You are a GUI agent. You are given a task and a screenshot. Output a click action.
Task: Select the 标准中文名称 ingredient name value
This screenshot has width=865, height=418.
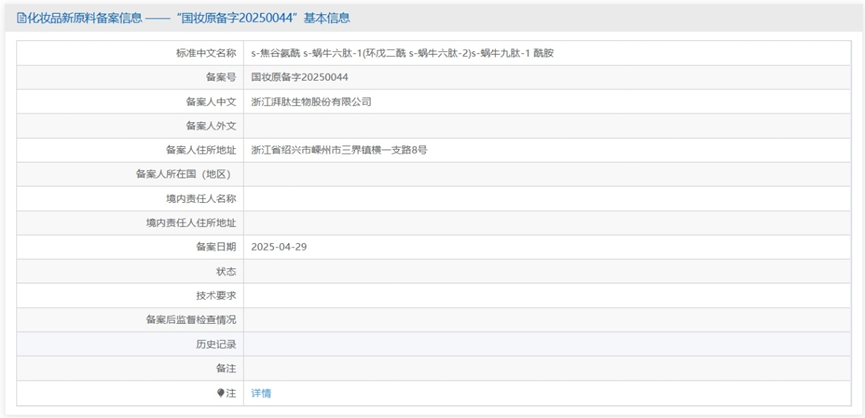point(401,53)
